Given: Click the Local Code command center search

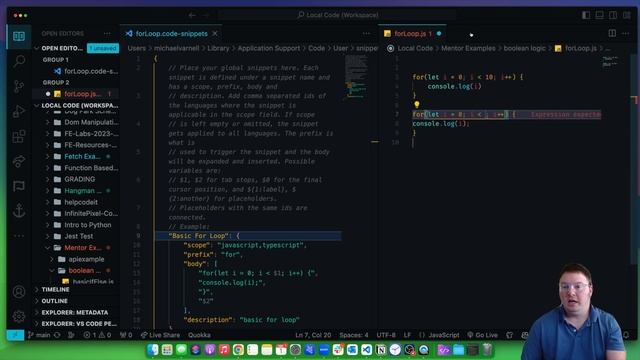Looking at the screenshot, I should [338, 15].
